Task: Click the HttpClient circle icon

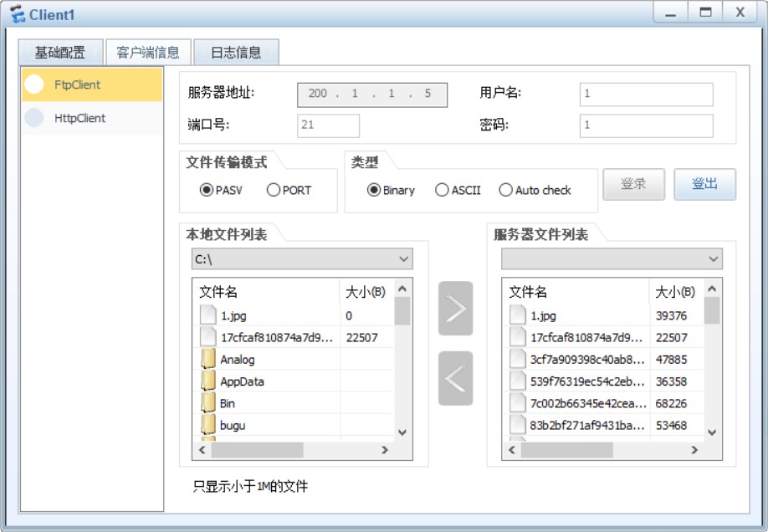Action: (x=33, y=118)
